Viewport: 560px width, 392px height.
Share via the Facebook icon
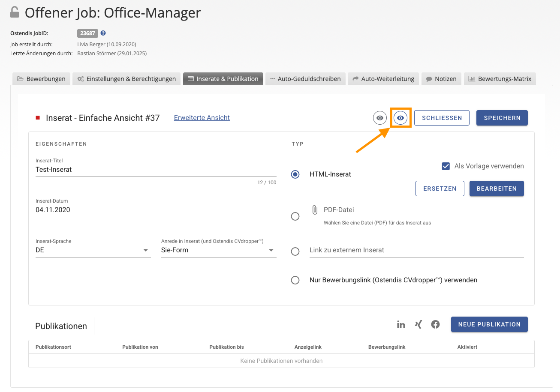[436, 324]
